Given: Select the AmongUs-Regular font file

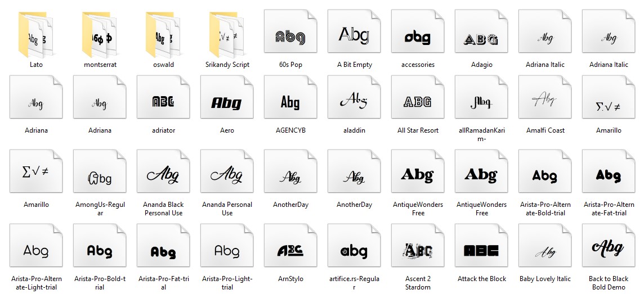Looking at the screenshot, I should [100, 177].
